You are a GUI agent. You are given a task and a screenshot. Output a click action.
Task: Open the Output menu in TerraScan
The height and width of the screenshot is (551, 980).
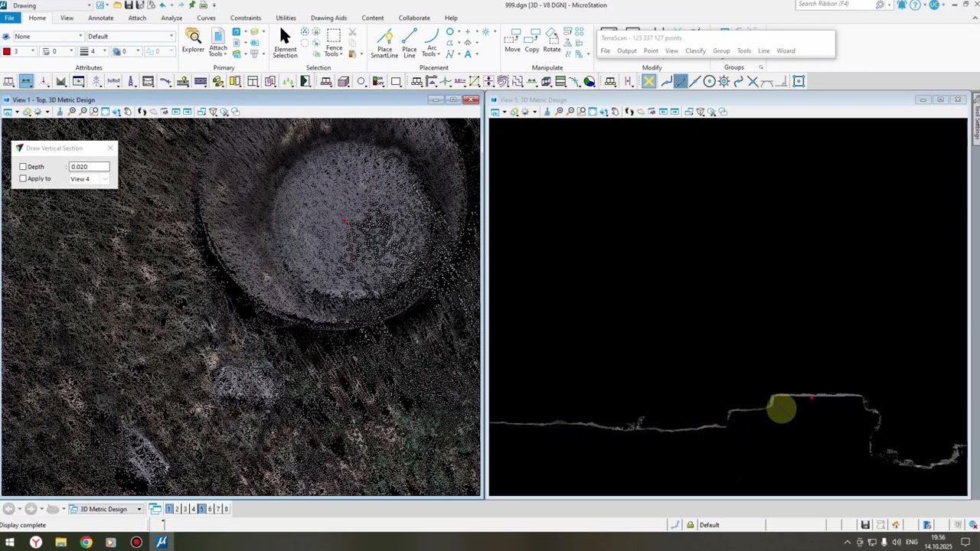tap(627, 51)
